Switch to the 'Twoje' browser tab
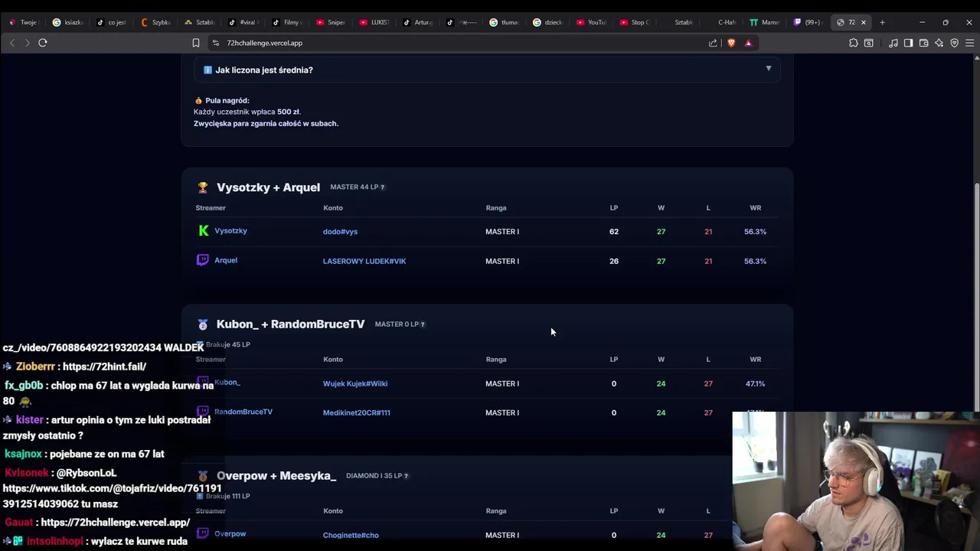The image size is (980, 551). (23, 22)
